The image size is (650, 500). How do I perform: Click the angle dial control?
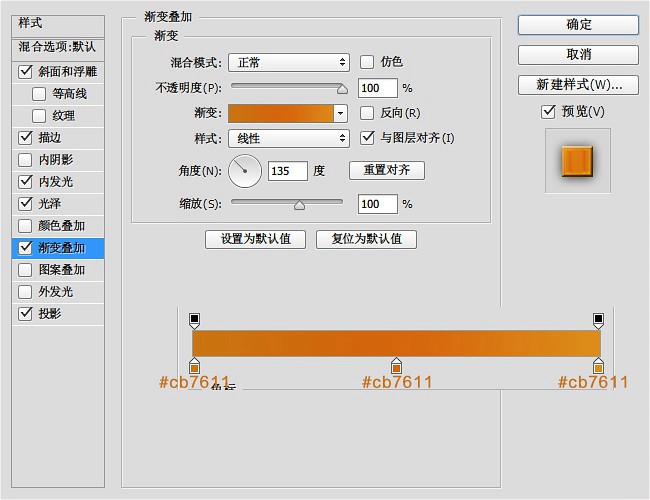click(245, 171)
